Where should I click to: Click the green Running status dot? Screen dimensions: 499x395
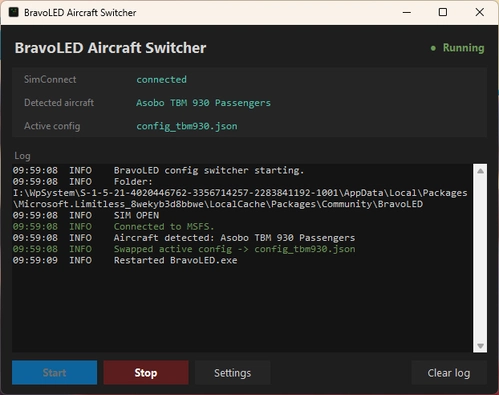pyautogui.click(x=433, y=48)
